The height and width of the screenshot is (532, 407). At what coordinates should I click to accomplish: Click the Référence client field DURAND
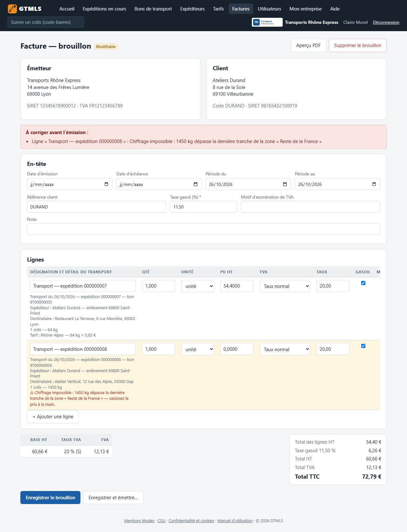pos(96,207)
